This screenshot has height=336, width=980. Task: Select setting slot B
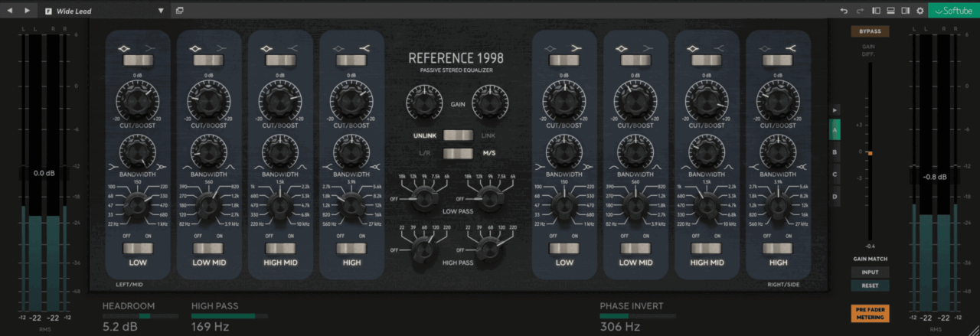click(835, 152)
